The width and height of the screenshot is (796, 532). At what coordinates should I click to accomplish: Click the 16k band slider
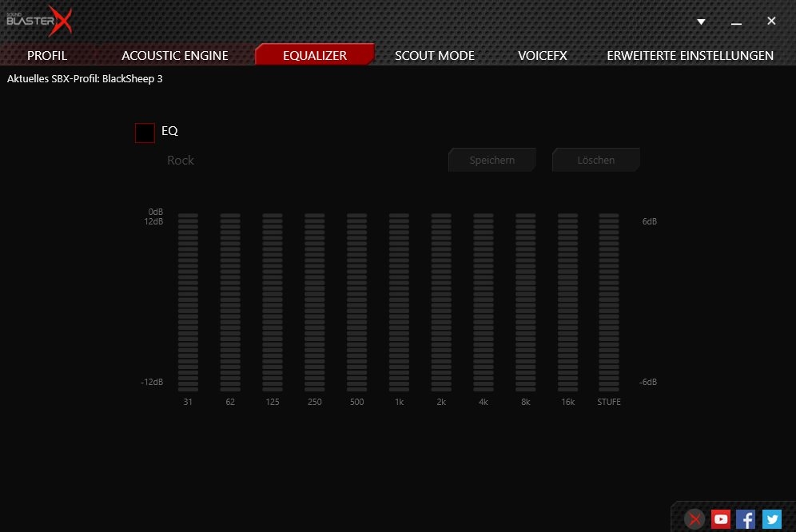(567, 302)
